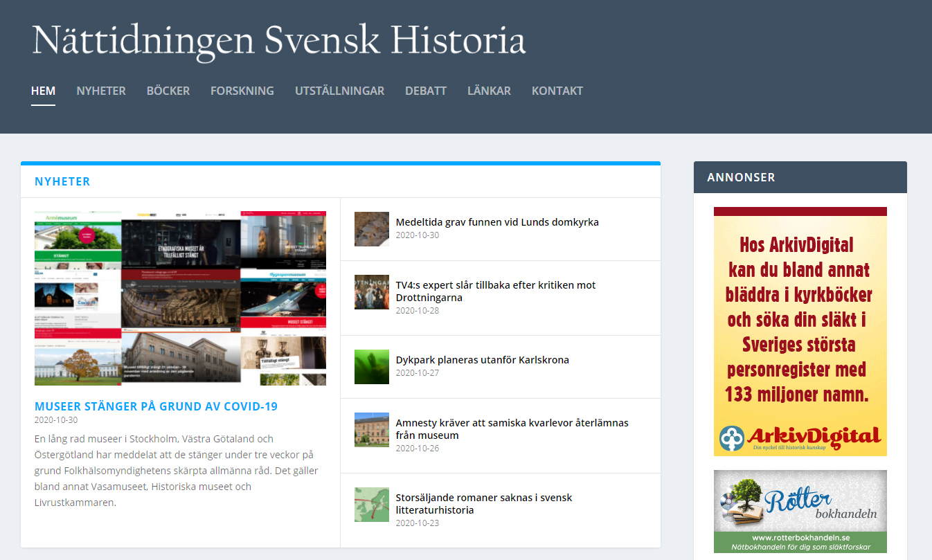Screen dimensions: 932x560
Task: Click the date 2020-10-28 under Drottningarna headline
Action: point(418,310)
